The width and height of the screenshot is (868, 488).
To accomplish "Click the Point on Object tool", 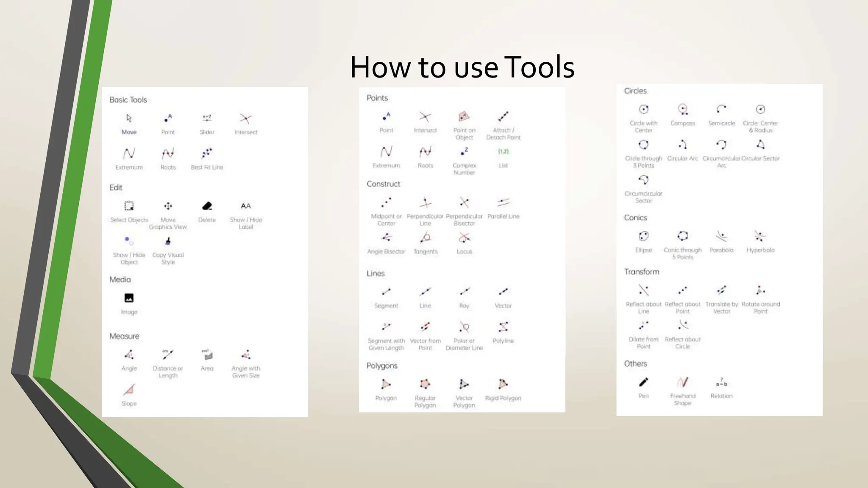I will pyautogui.click(x=464, y=116).
